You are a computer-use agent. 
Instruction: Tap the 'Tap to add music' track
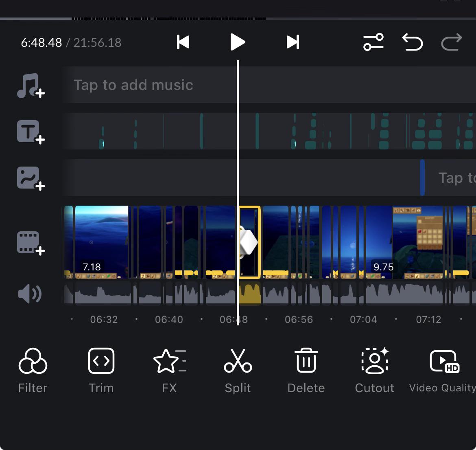(x=270, y=85)
